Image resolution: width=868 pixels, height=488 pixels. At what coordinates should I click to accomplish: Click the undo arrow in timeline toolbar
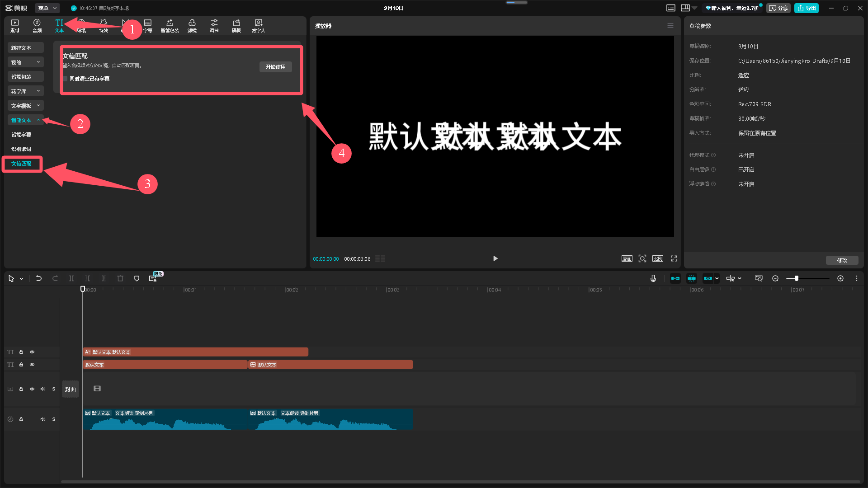pyautogui.click(x=39, y=278)
